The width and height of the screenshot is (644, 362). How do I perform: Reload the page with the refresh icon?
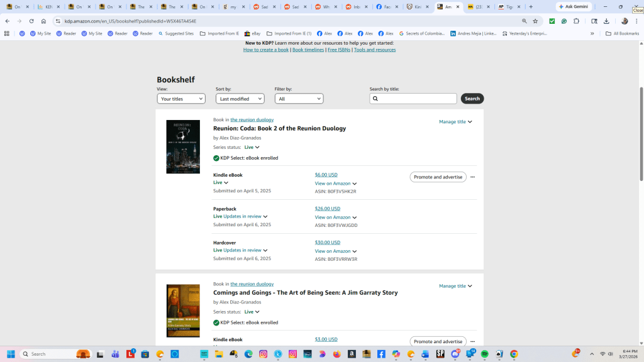point(31,21)
